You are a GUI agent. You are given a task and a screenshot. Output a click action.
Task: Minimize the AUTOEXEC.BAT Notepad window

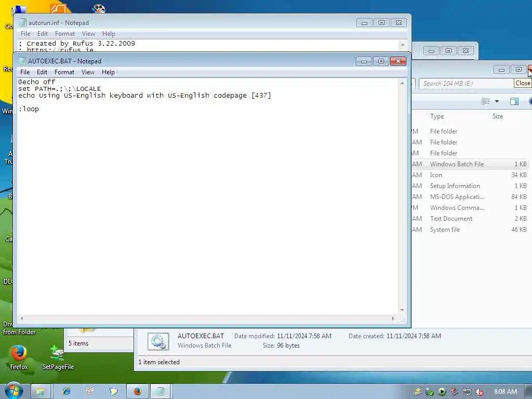point(364,61)
